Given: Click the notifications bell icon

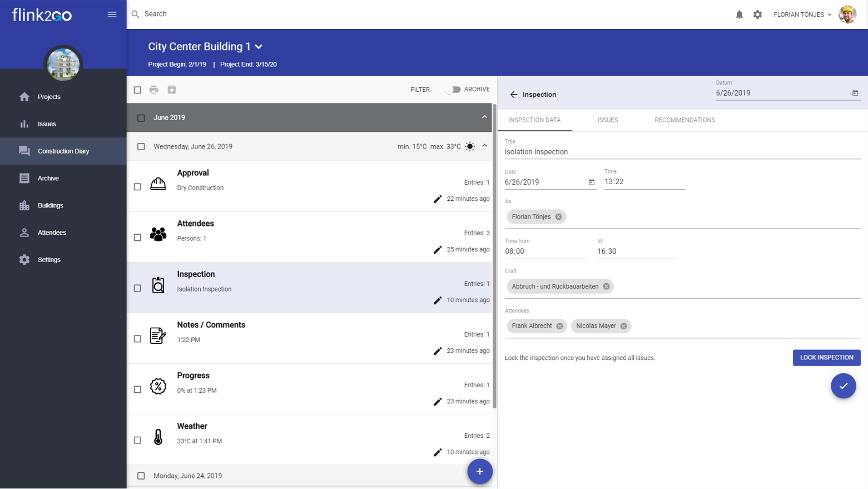Looking at the screenshot, I should tap(739, 14).
